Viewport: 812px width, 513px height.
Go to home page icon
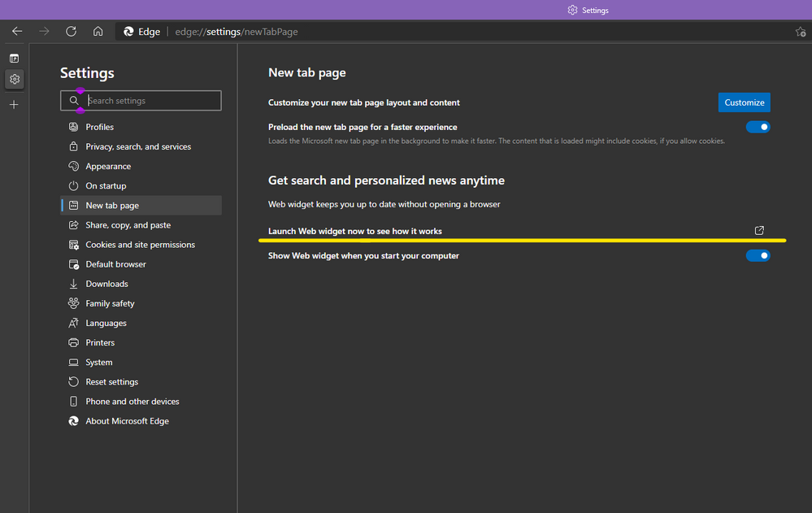(98, 32)
